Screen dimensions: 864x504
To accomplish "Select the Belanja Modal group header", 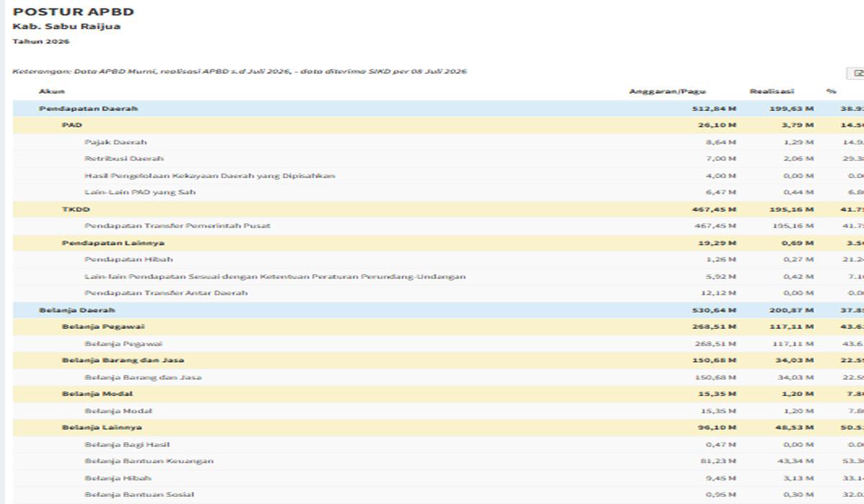I will click(x=438, y=395).
